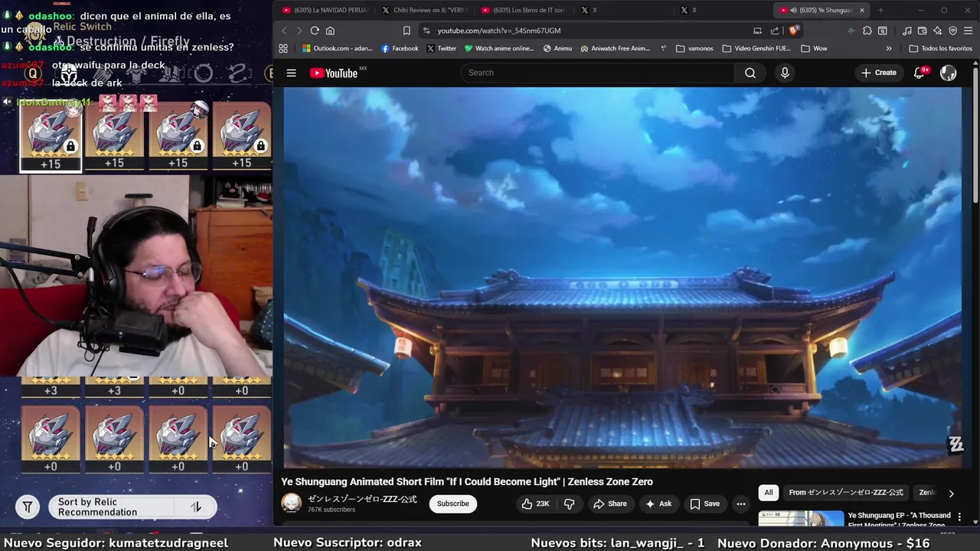The height and width of the screenshot is (551, 980).
Task: Open the Ye Shunguang EP related video thumbnail
Action: pos(801,519)
